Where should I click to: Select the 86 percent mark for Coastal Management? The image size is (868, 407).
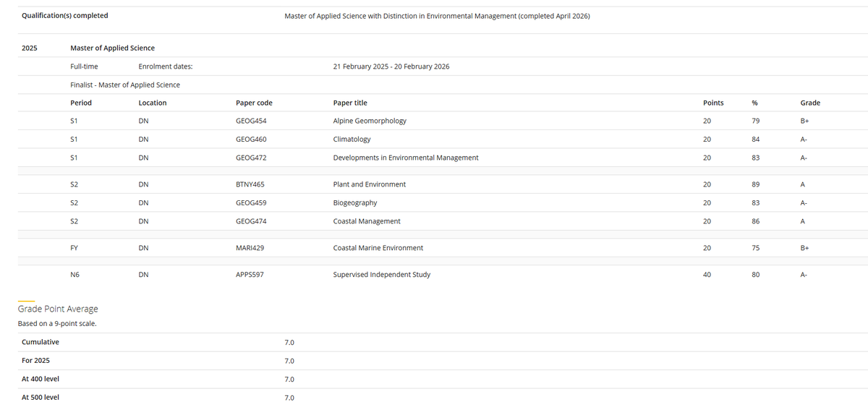(756, 221)
